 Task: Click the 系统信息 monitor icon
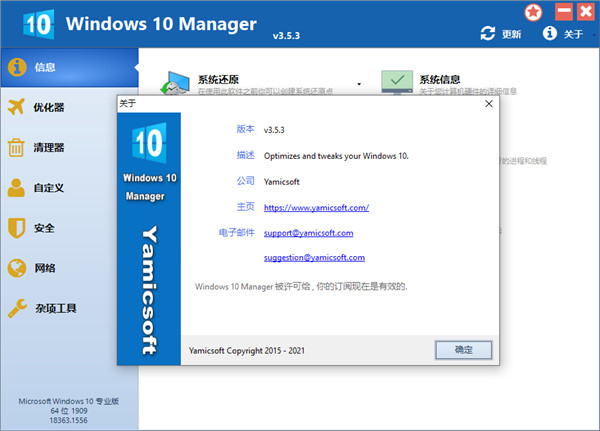[398, 84]
